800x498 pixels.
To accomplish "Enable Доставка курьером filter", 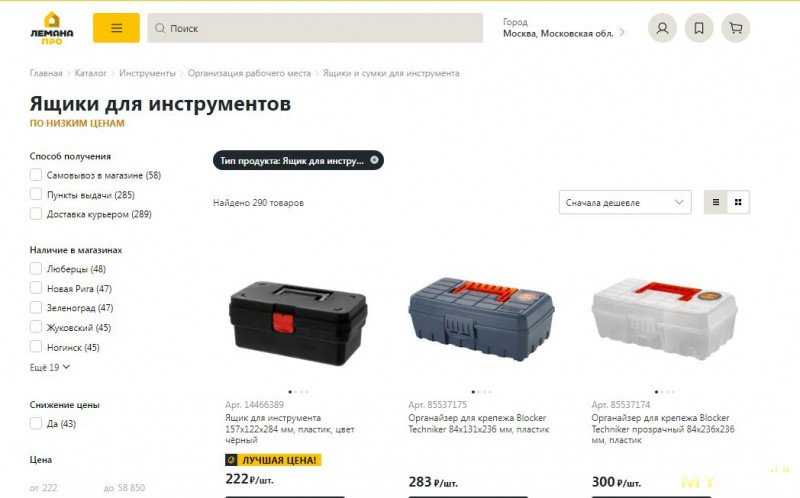I will coord(36,214).
